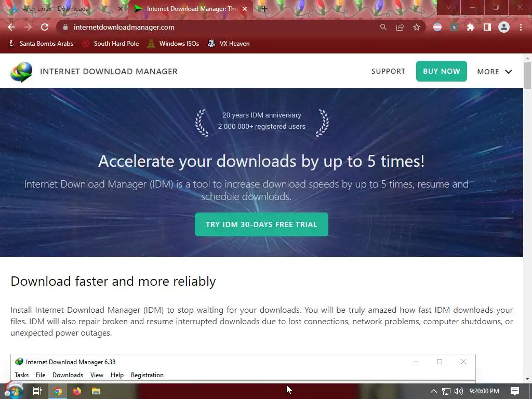Bookmark this page with the star
This screenshot has width=532, height=399.
click(417, 27)
